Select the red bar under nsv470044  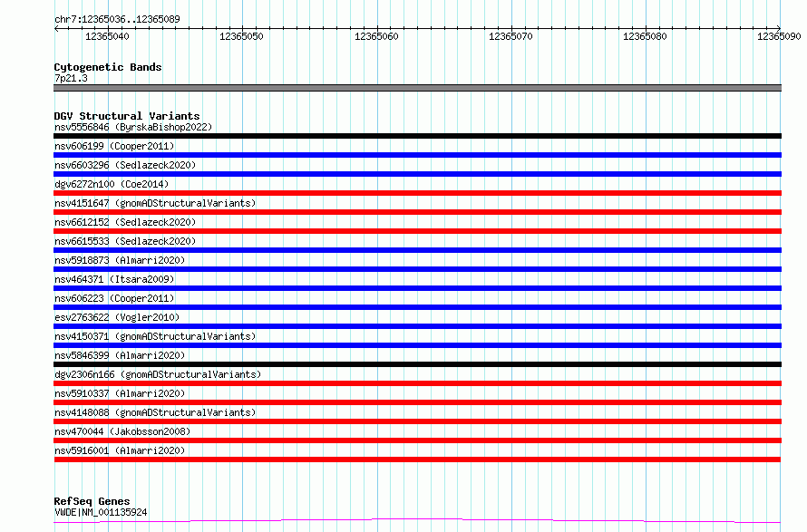pos(417,440)
